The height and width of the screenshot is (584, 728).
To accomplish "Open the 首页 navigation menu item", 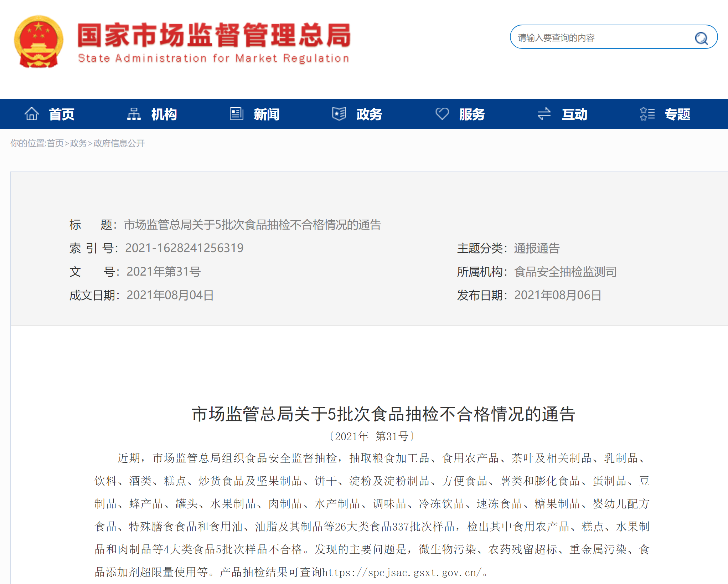I will [x=62, y=114].
